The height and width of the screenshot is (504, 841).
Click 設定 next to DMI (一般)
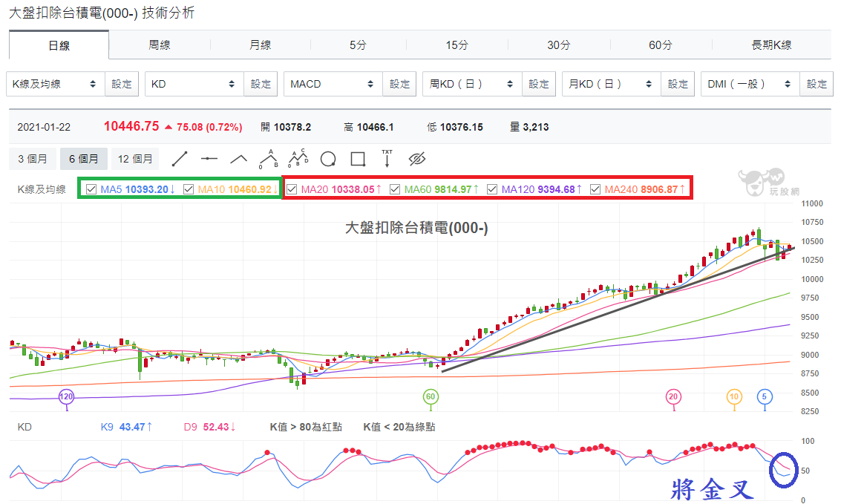point(817,84)
